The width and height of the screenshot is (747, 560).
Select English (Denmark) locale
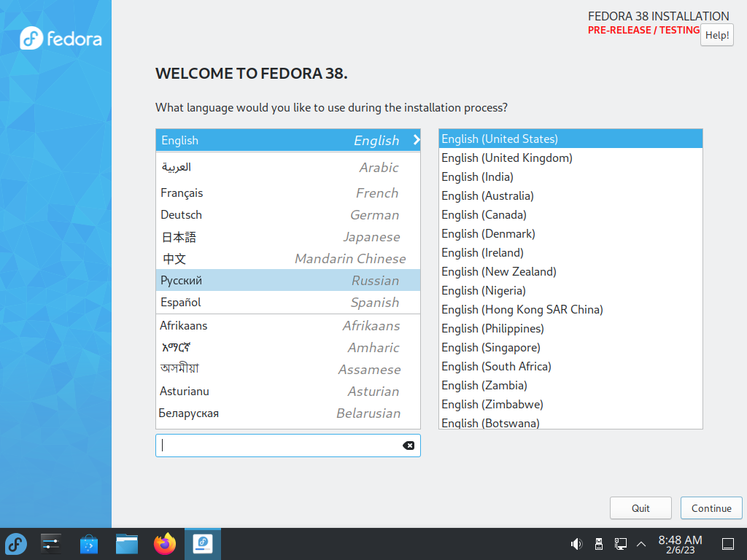pyautogui.click(x=570, y=234)
